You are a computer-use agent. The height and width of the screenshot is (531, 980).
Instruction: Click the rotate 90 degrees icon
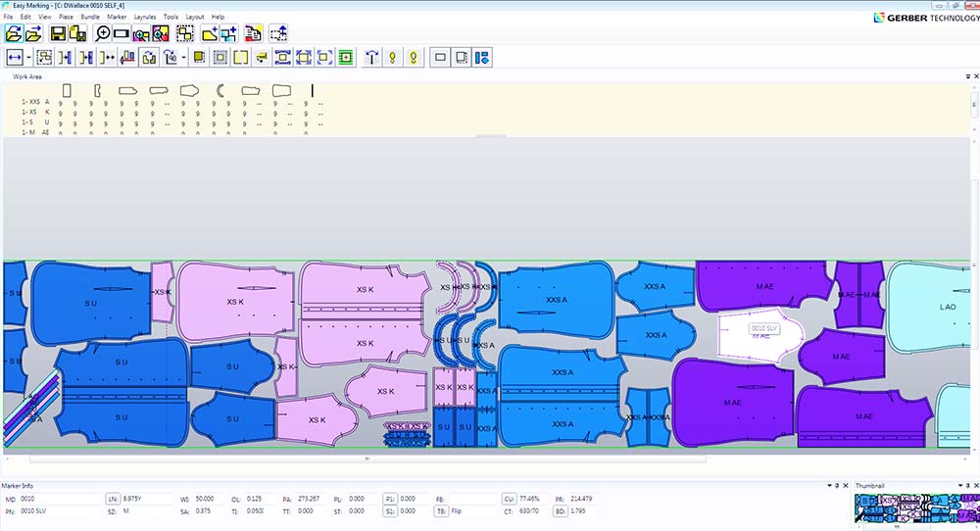coord(171,58)
